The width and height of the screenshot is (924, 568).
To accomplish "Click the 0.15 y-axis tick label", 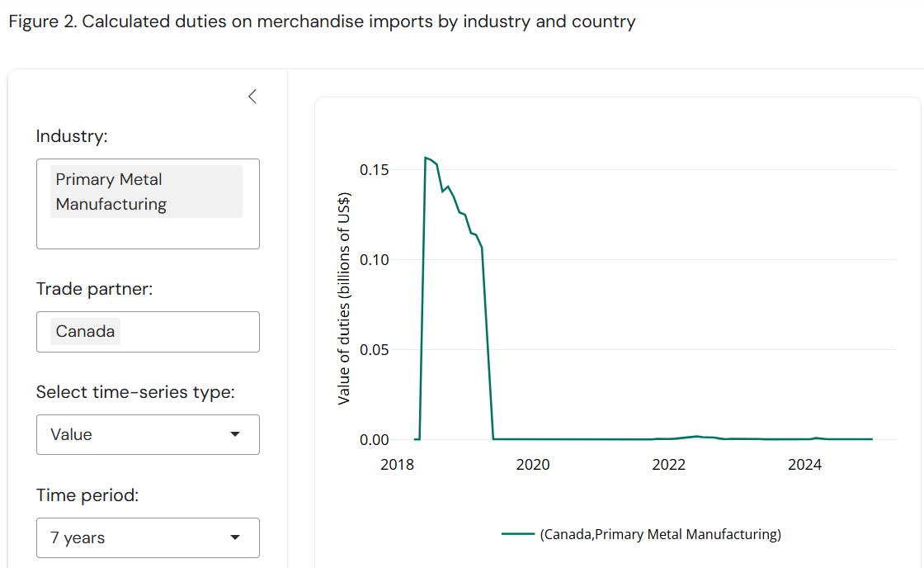I will 375,170.
